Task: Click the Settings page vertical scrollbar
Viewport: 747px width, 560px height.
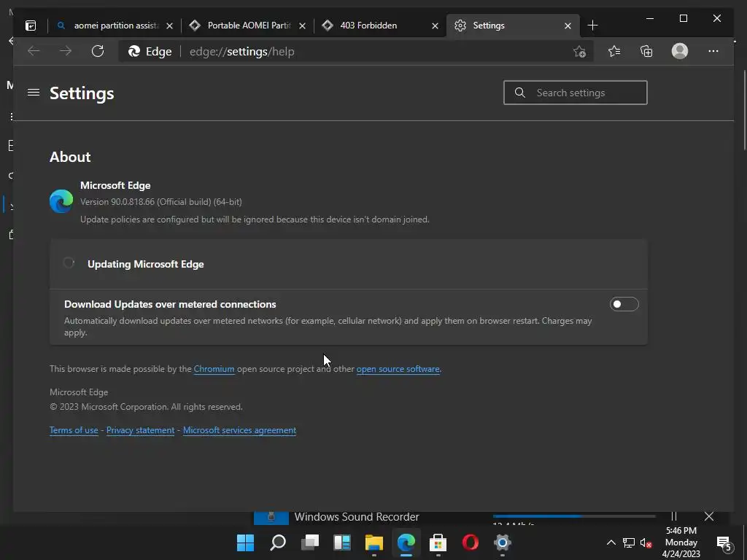Action: point(744,111)
